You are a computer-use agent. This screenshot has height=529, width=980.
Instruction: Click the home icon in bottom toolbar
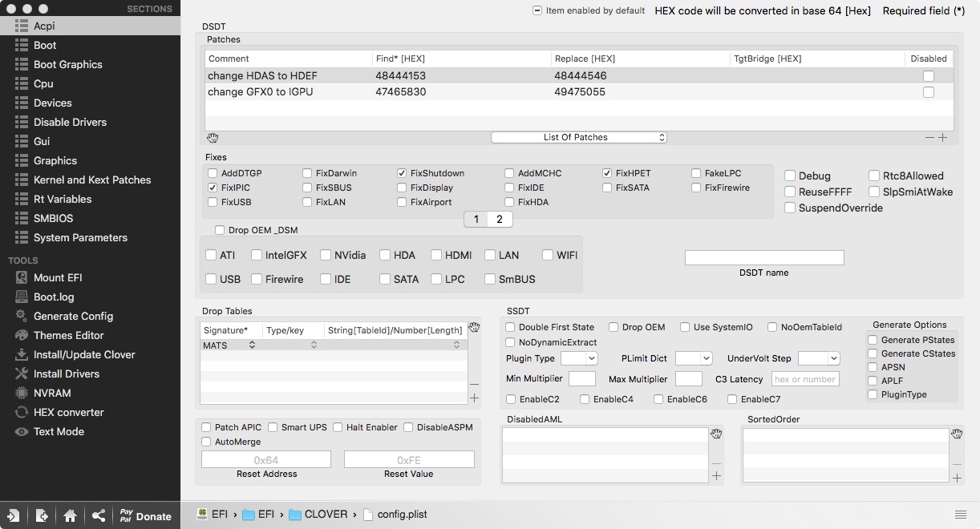click(x=70, y=515)
